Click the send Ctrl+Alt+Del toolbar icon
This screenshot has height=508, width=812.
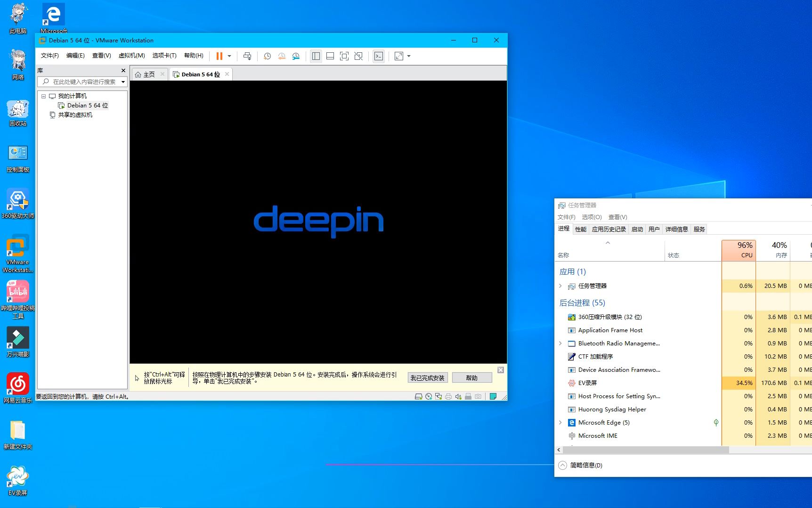point(247,56)
